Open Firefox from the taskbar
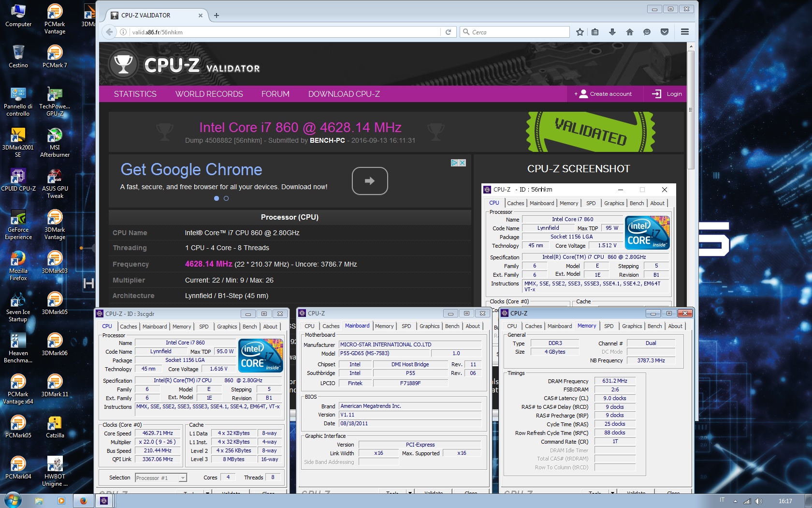This screenshot has height=508, width=812. (83, 501)
